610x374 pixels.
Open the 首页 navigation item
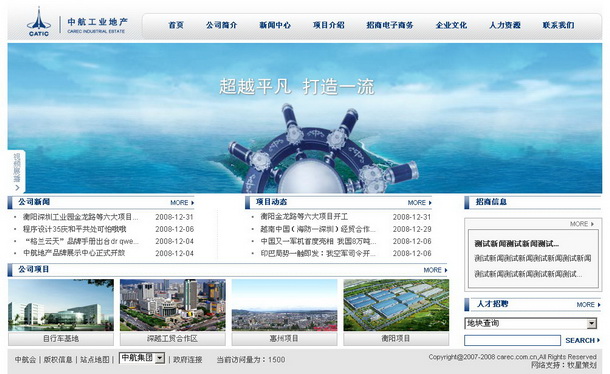point(176,25)
